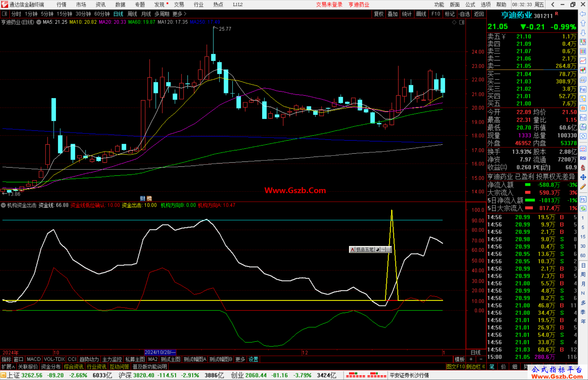Open the F10 company info icon in sidebar
Image resolution: width=588 pixels, height=380 pixels.
pyautogui.click(x=583, y=89)
